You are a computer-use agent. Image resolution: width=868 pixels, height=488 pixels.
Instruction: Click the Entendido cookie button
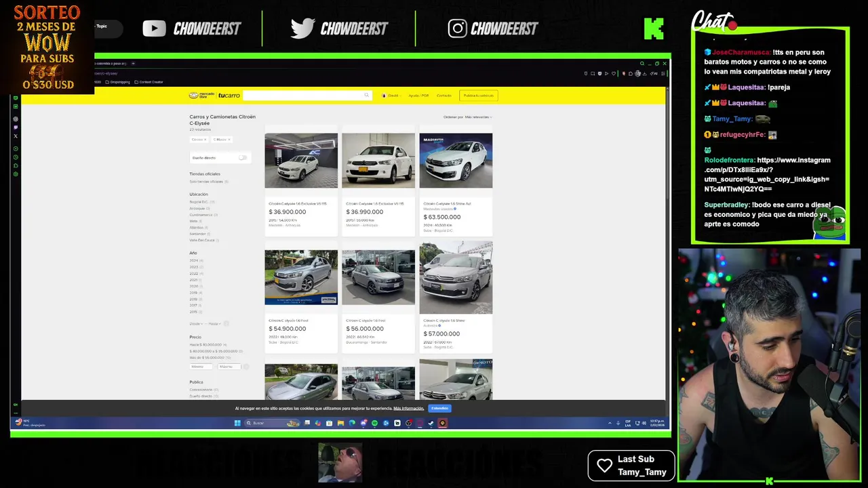pyautogui.click(x=439, y=408)
